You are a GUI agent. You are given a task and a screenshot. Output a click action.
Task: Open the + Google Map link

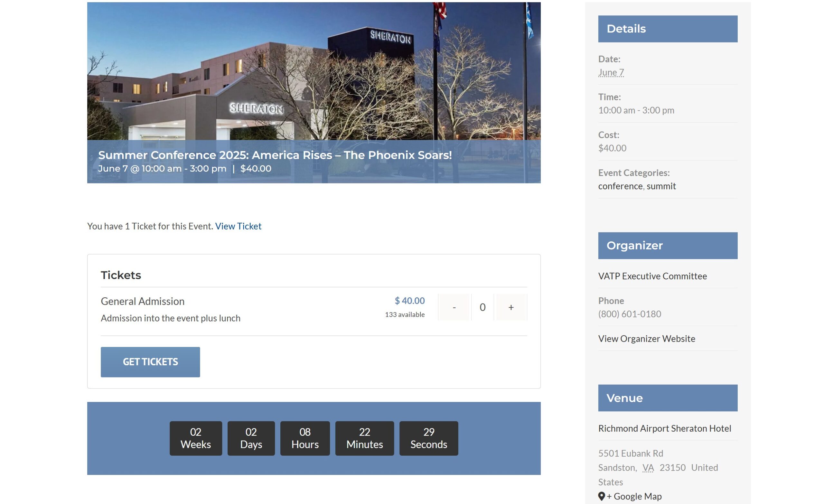click(634, 496)
